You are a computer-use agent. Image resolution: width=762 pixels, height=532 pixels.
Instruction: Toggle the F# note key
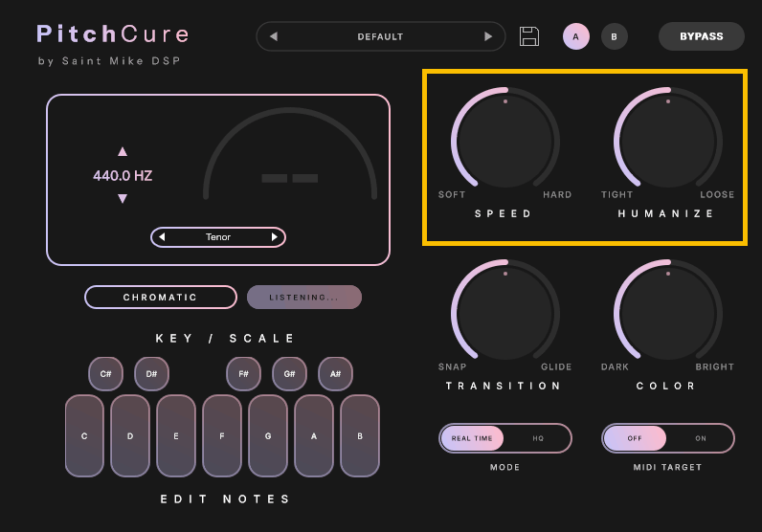243,373
